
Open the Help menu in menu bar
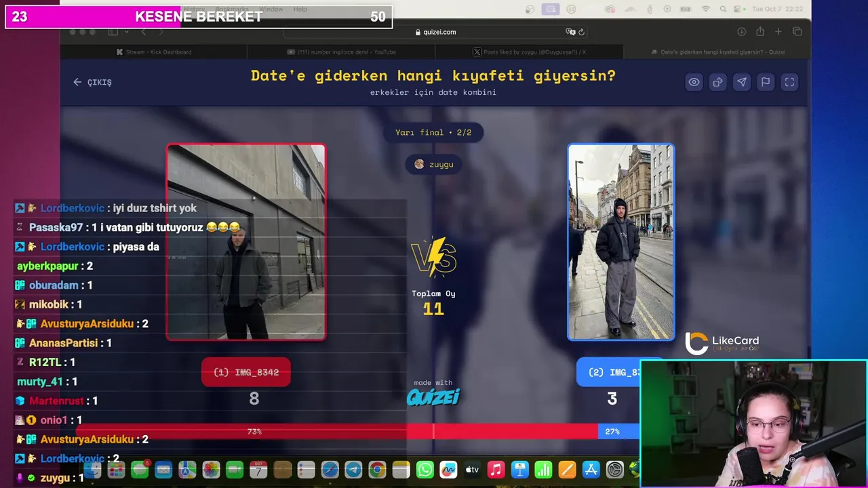coord(300,9)
